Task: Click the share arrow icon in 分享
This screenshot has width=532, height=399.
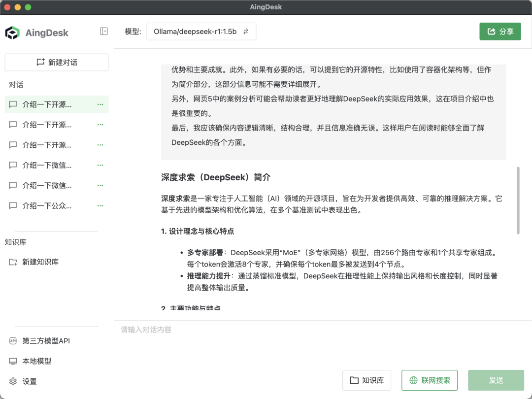Action: (491, 32)
